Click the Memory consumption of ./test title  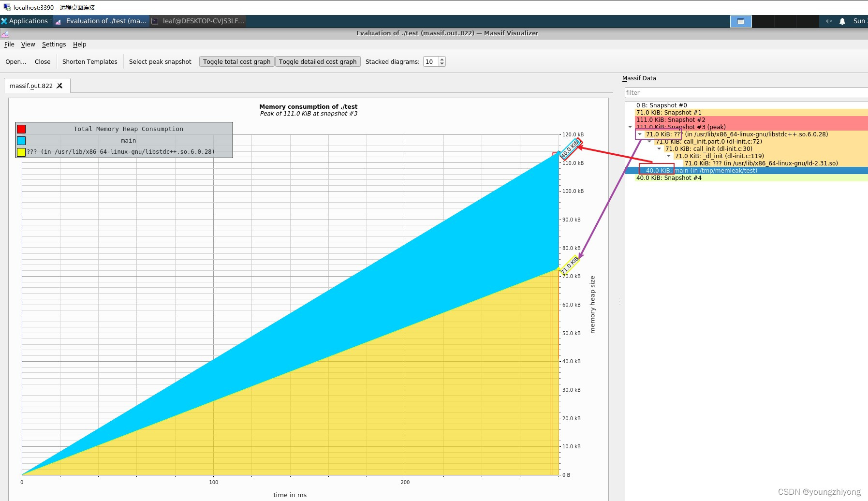point(309,106)
